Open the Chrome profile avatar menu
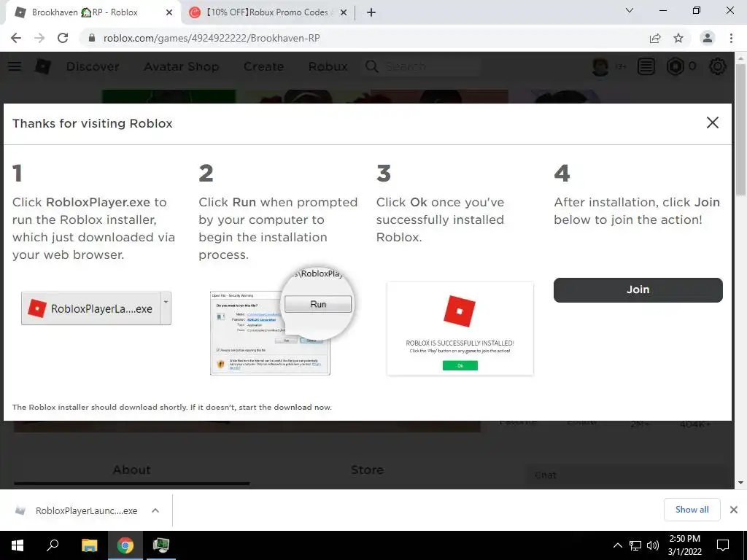The width and height of the screenshot is (747, 560). tap(708, 38)
